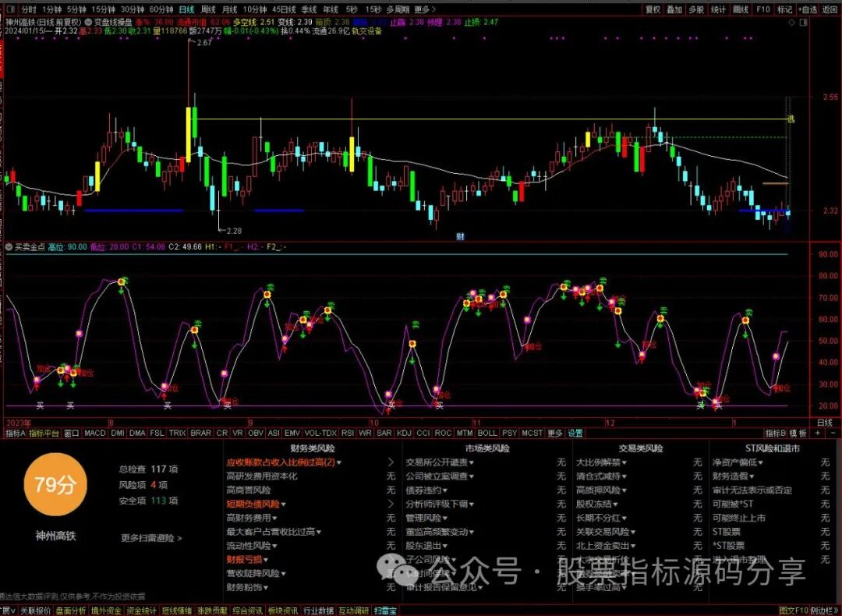The height and width of the screenshot is (616, 842).
Task: Open arrow next to 短期负债风险 row
Action: pos(391,504)
